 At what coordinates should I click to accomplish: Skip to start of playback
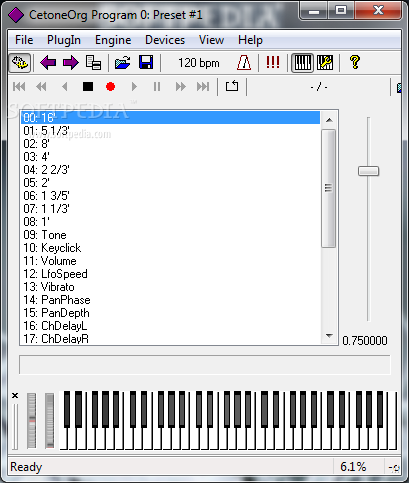pos(19,87)
